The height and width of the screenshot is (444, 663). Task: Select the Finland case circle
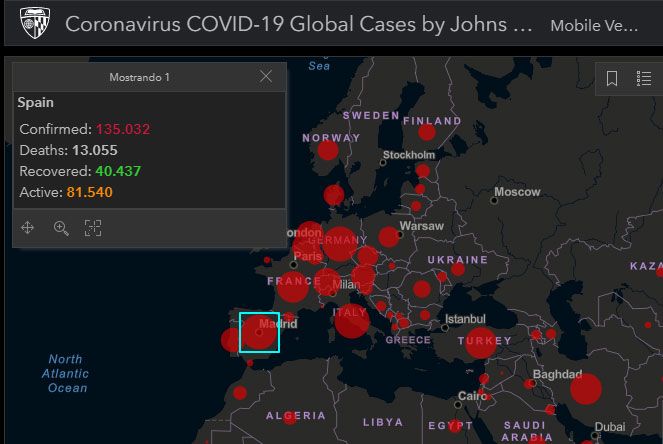427,132
